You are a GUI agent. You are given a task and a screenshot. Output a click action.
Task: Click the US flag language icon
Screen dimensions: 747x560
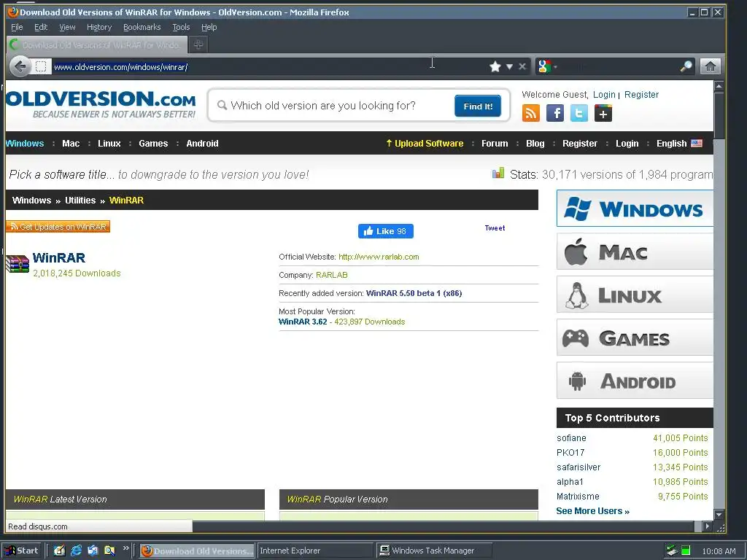(697, 144)
